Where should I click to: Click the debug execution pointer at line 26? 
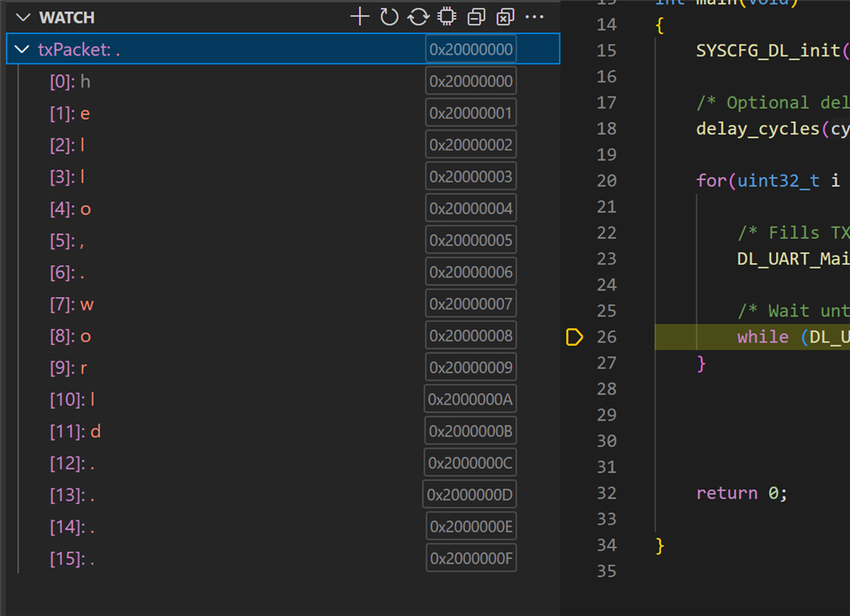click(574, 337)
